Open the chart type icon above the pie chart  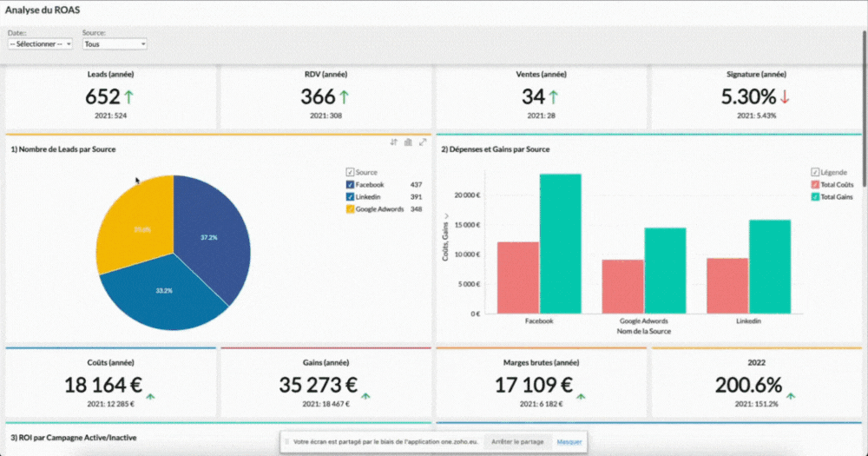point(408,142)
